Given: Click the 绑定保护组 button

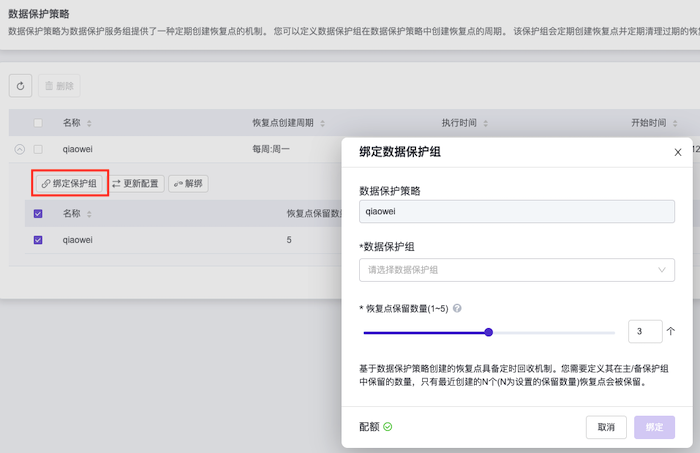Looking at the screenshot, I should coord(69,184).
